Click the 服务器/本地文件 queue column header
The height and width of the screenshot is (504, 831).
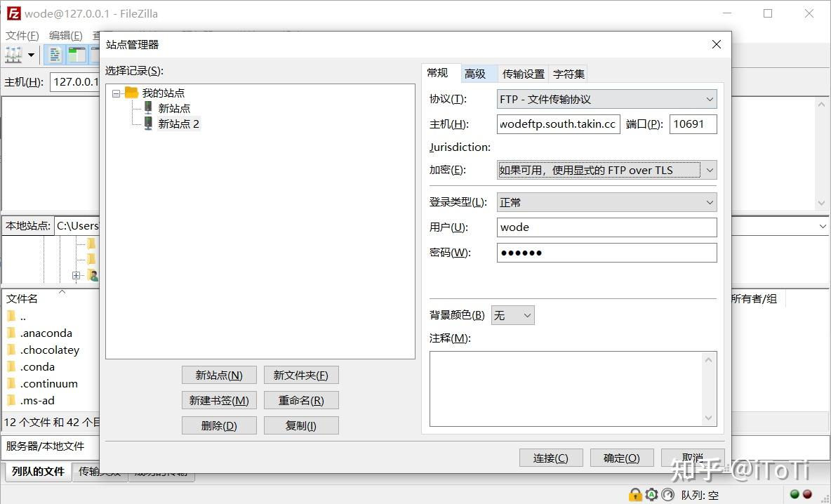tap(45, 446)
